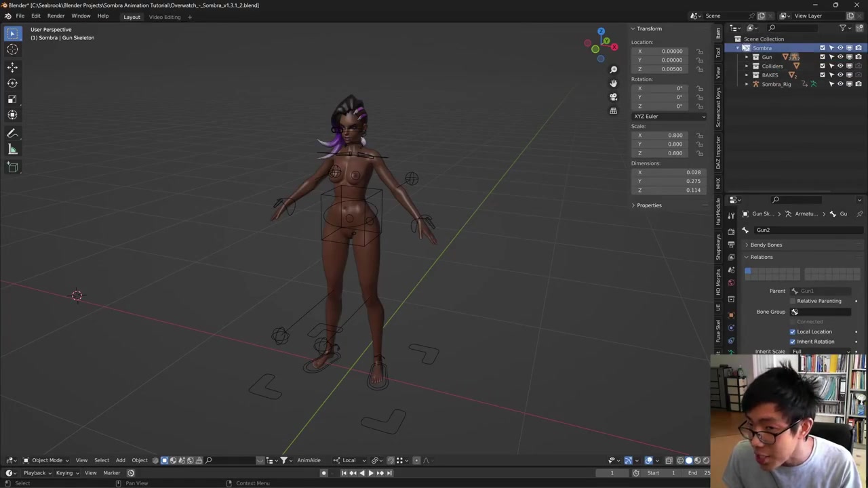This screenshot has height=488, width=868.
Task: Toggle the Inherit Rotation checkbox
Action: point(792,342)
